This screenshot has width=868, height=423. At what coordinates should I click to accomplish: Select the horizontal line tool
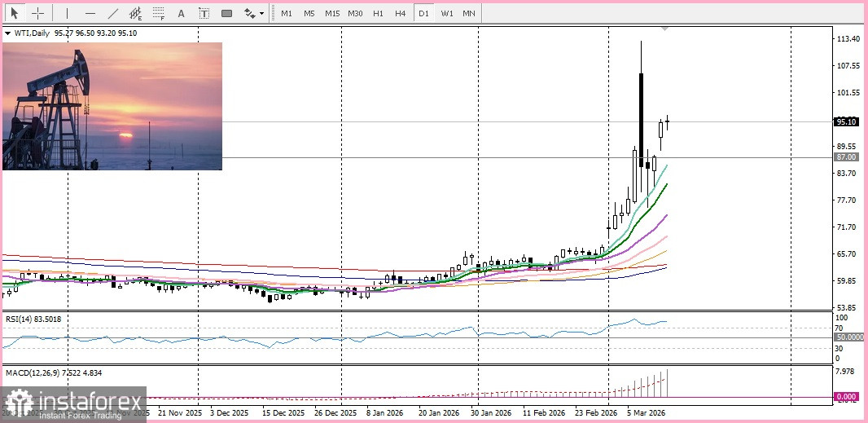tap(90, 13)
